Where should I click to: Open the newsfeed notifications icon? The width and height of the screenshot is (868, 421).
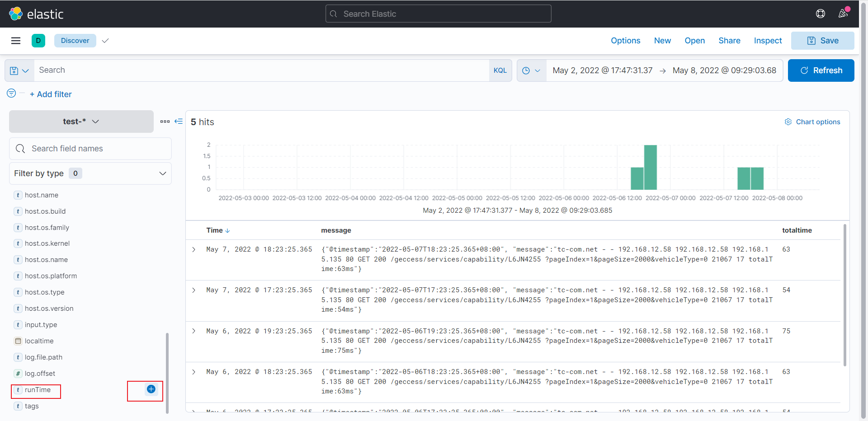tap(843, 14)
